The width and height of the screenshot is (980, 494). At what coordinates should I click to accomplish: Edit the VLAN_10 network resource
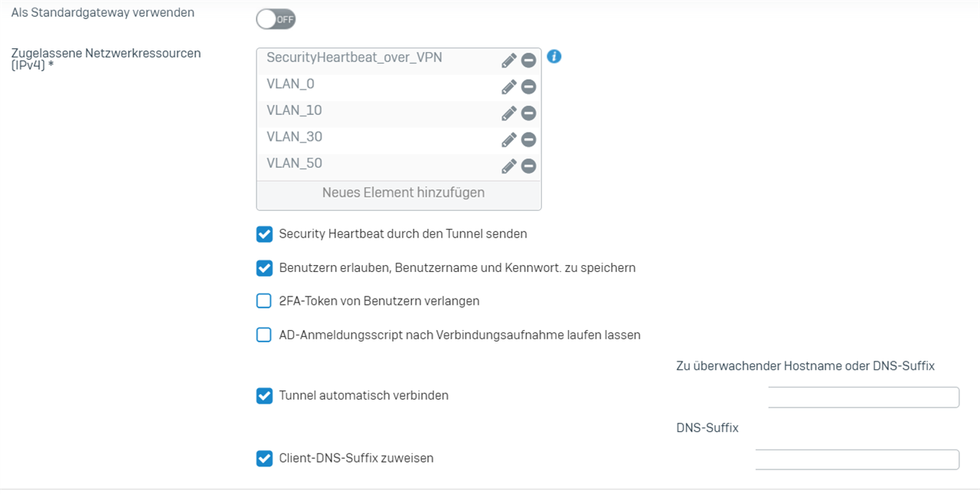pos(509,113)
